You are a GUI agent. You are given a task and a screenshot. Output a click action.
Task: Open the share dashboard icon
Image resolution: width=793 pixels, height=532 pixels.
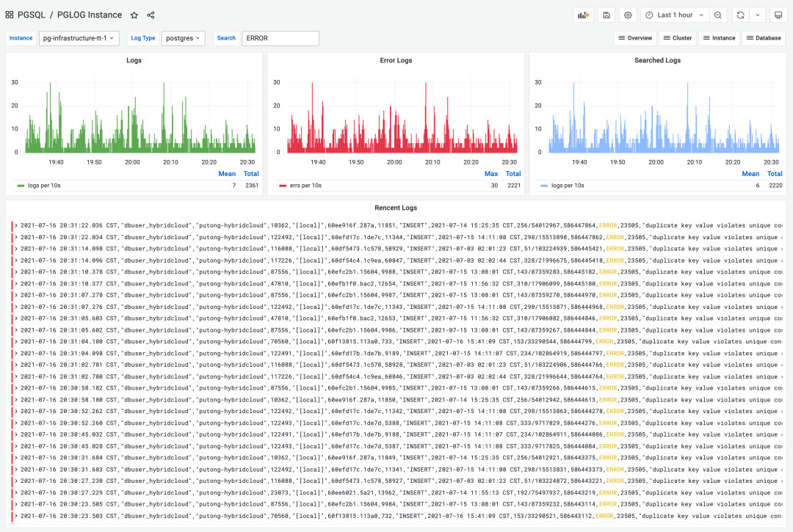[x=151, y=15]
